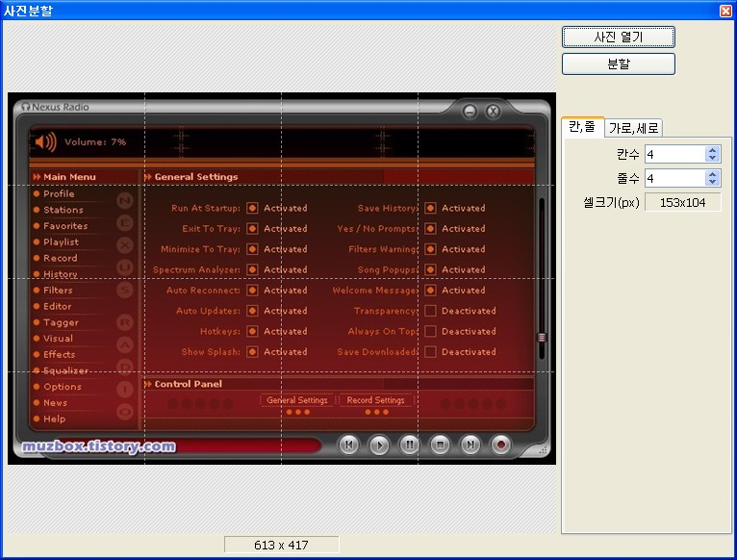
Task: Toggle the Welcome Message checkbox
Action: coord(430,291)
